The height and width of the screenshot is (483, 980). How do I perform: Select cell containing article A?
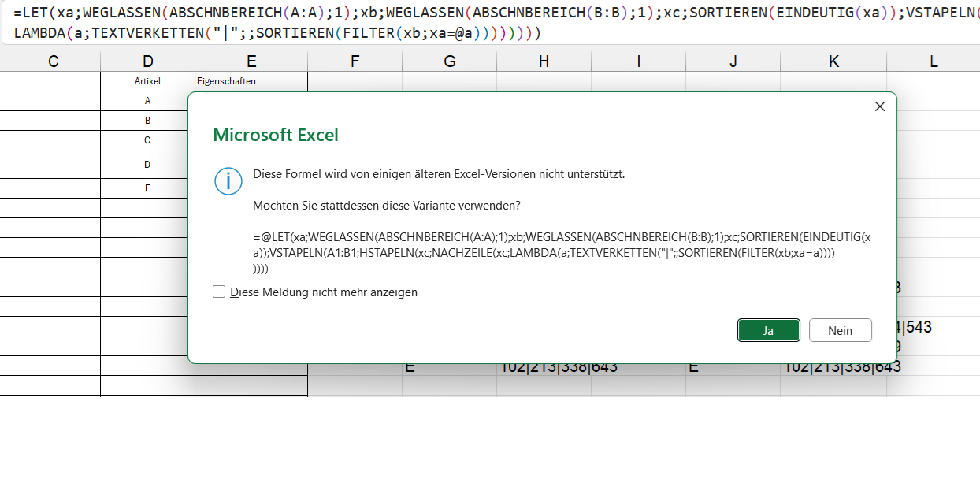[147, 101]
